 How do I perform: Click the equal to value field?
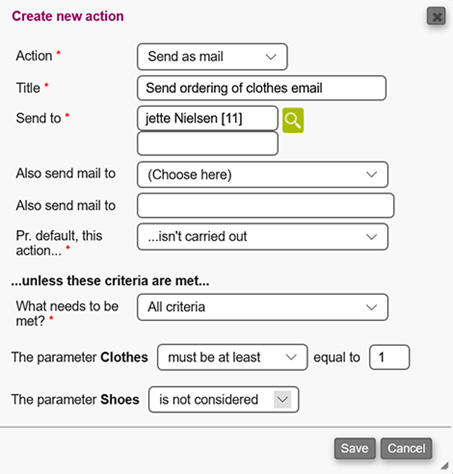[389, 358]
